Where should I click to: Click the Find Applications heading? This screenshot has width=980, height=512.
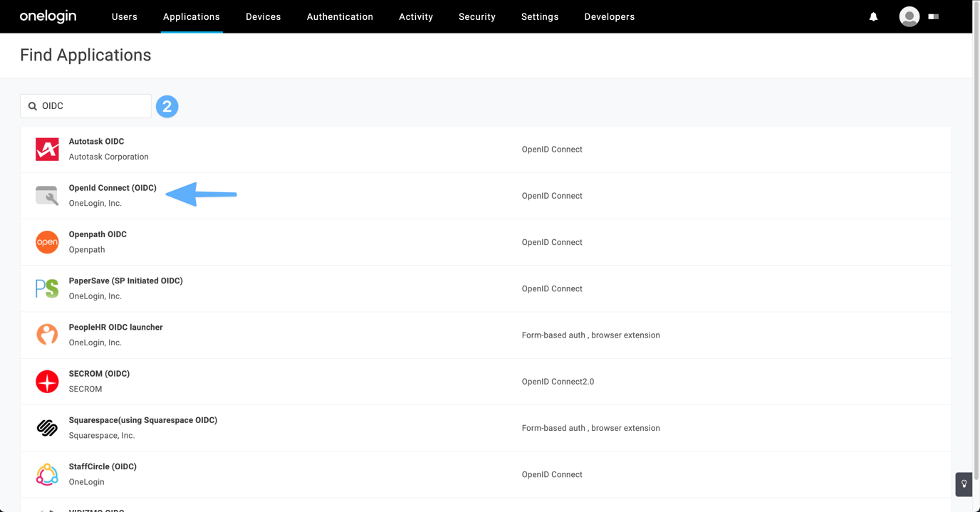coord(85,55)
